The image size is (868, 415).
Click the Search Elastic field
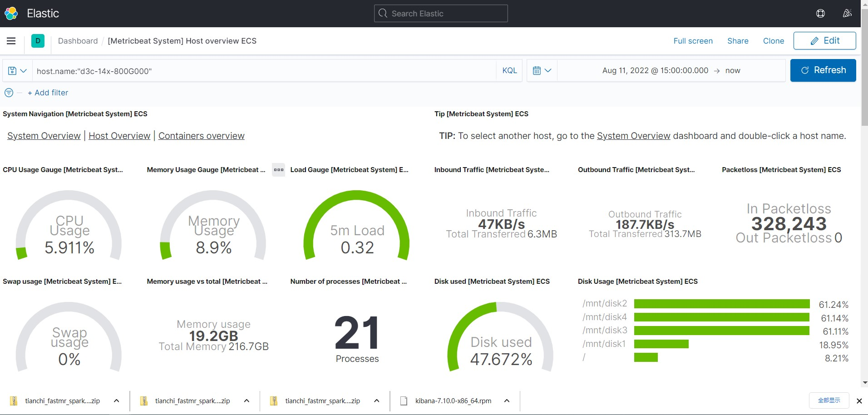[x=441, y=14]
